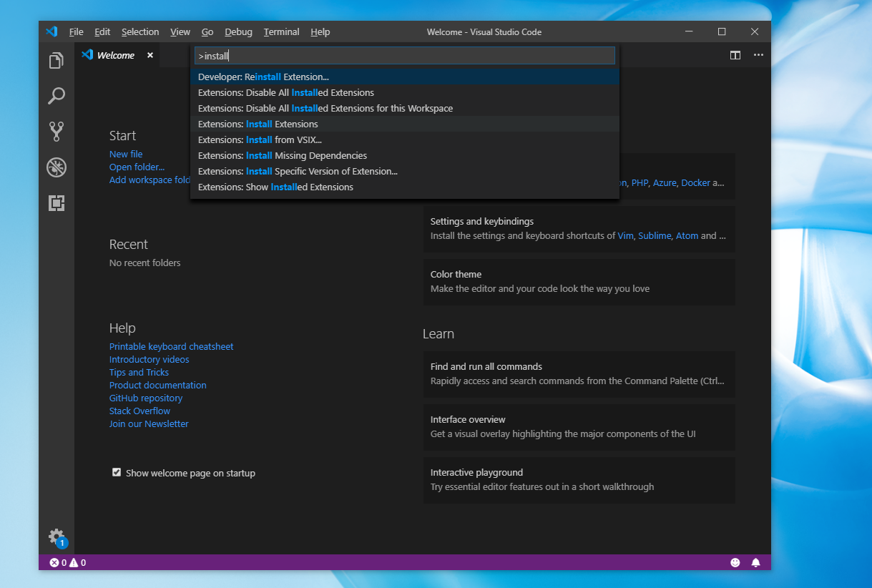Viewport: 872px width, 588px height.
Task: Open the Edit menu
Action: [102, 31]
